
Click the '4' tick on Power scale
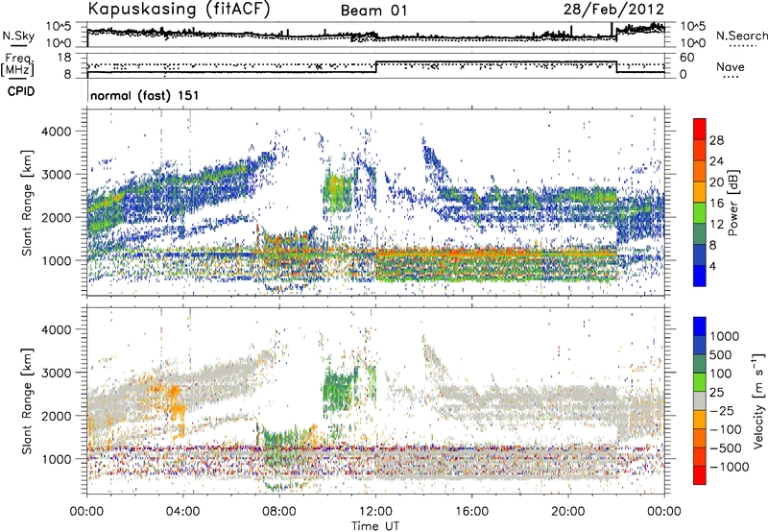coord(712,266)
